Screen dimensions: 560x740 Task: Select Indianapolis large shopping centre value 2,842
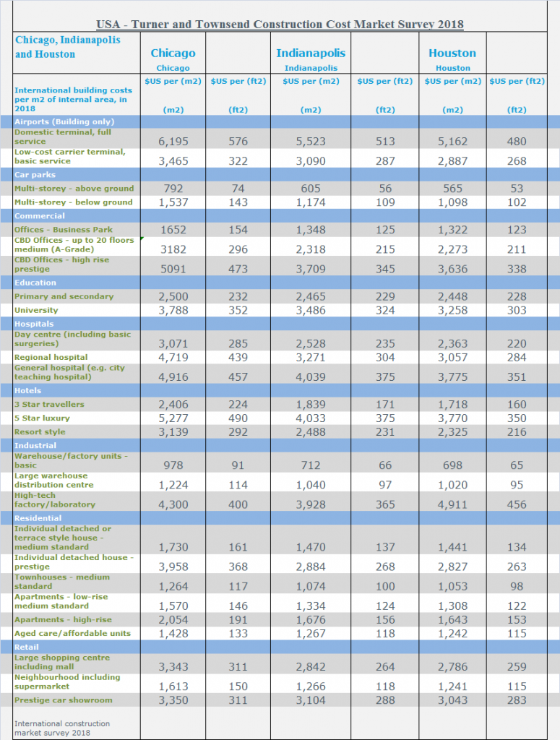point(311,667)
